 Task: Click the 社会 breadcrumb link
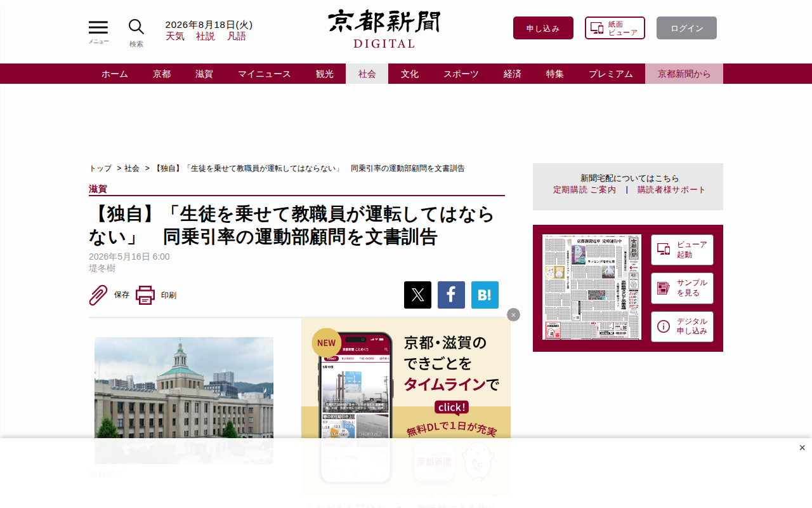[132, 168]
